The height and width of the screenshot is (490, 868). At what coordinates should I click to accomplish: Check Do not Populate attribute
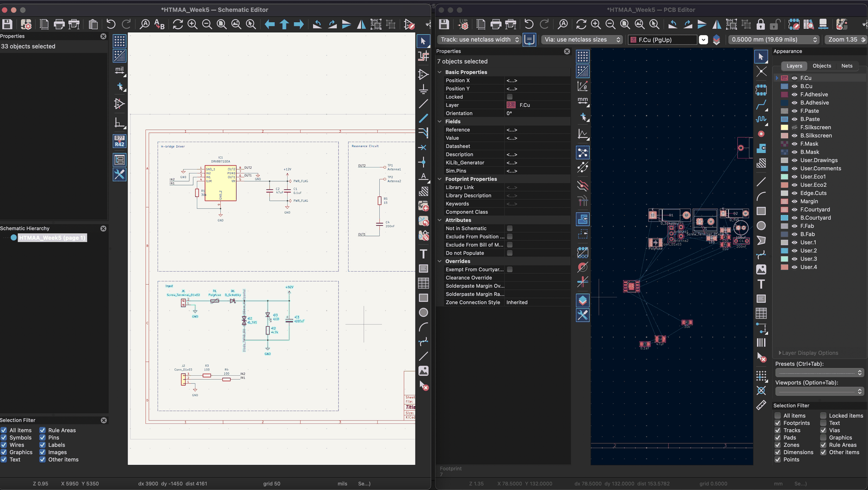tap(509, 253)
